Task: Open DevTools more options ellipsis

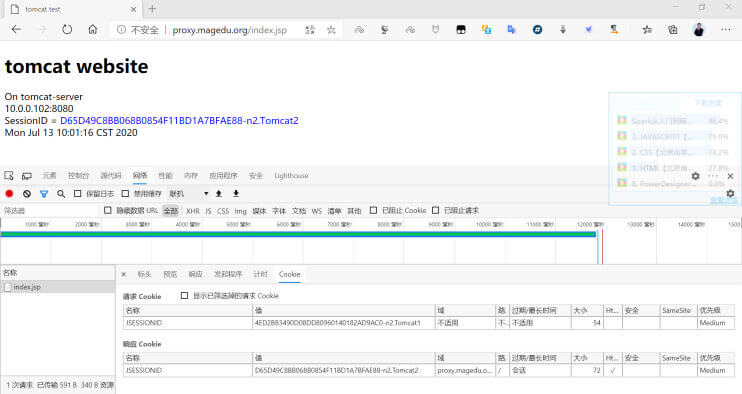Action: [713, 176]
